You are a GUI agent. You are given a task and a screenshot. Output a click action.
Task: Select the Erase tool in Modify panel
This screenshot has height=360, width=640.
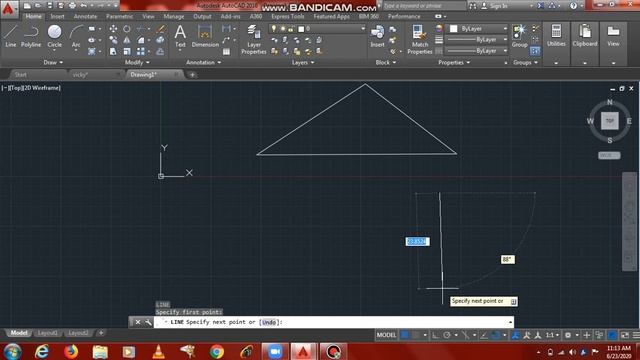coord(160,29)
